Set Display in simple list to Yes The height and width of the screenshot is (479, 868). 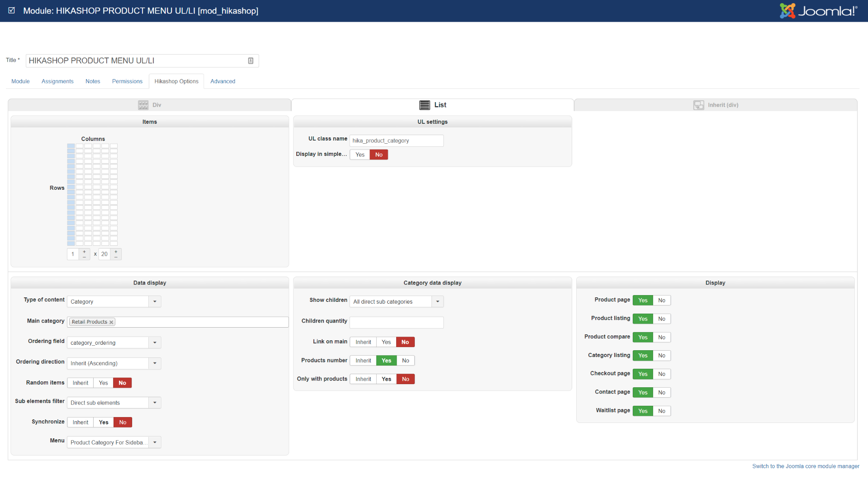point(360,155)
